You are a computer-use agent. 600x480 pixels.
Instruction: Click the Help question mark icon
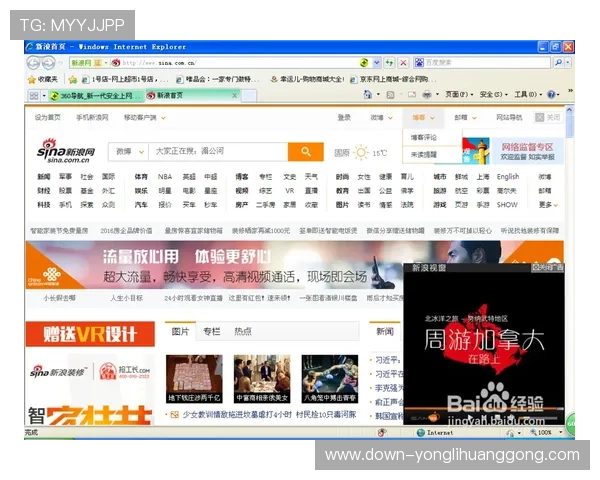coord(551,95)
